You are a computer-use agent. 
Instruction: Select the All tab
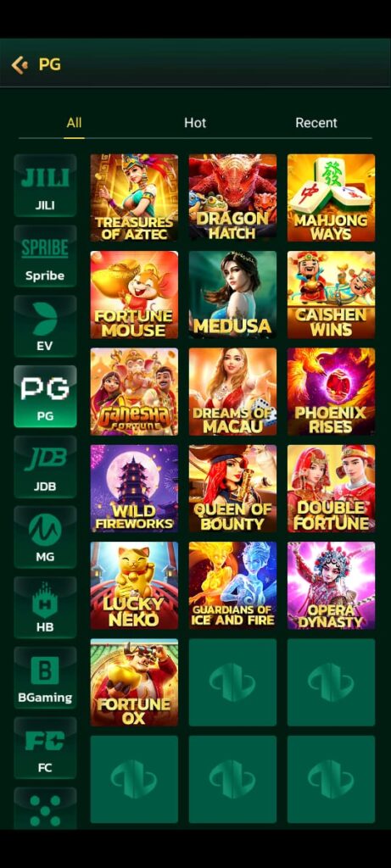coord(74,123)
